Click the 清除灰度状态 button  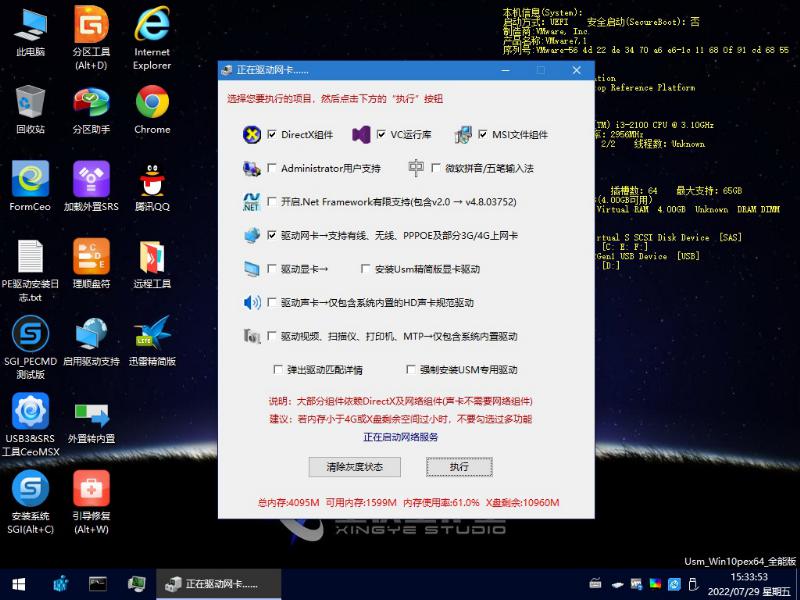355,467
